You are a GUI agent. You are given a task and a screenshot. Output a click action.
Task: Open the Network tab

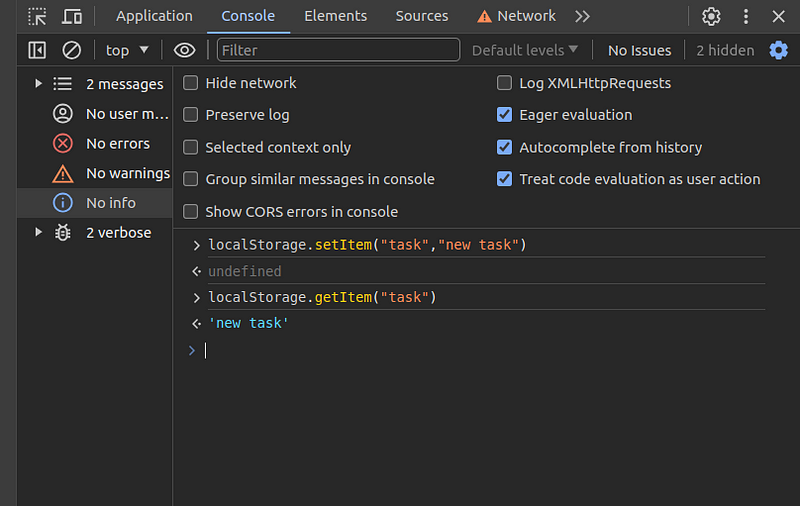[x=516, y=16]
